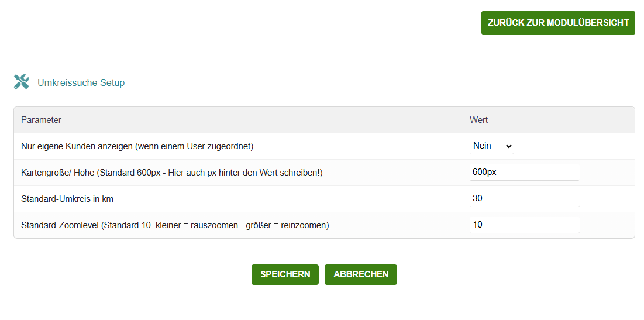The image size is (644, 320).
Task: Select the Standard-Zoomlevel field containing 10
Action: [x=524, y=225]
